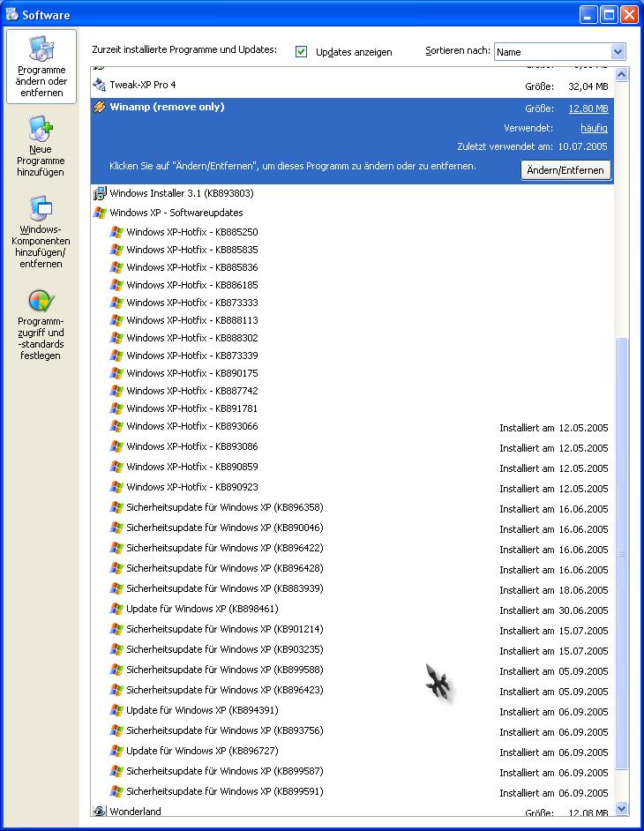
Task: Click the icon beside Hotfix KB890859
Action: pyautogui.click(x=116, y=467)
